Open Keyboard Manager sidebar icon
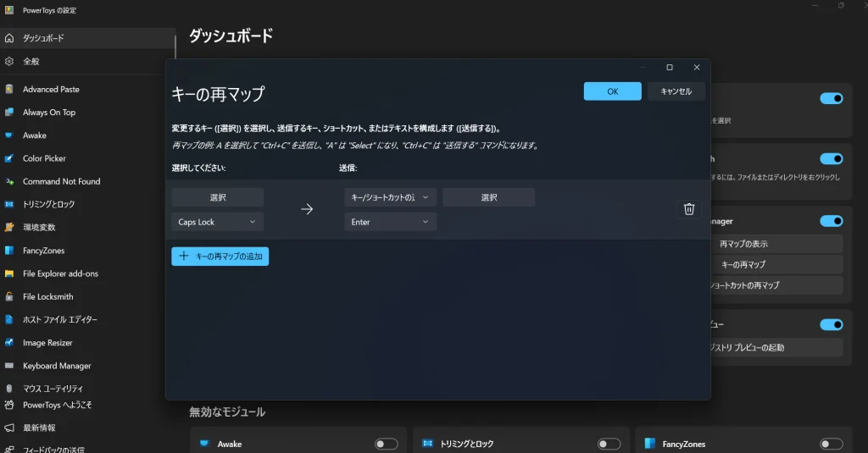Image resolution: width=868 pixels, height=453 pixels. 9,366
